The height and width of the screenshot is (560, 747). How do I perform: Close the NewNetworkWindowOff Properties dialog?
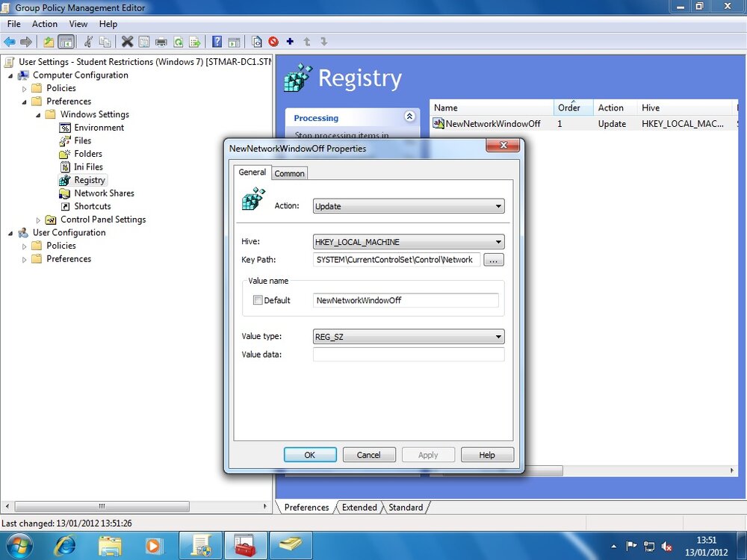click(503, 146)
